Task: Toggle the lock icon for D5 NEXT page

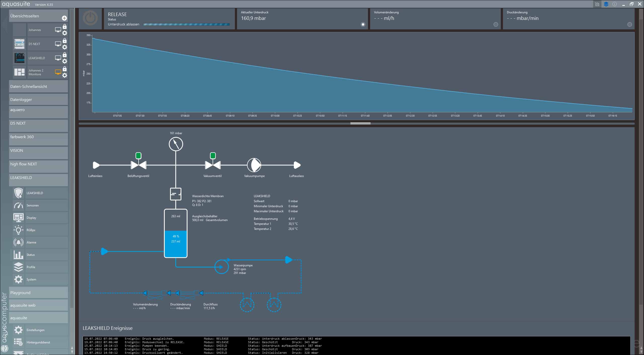Action: pyautogui.click(x=65, y=41)
